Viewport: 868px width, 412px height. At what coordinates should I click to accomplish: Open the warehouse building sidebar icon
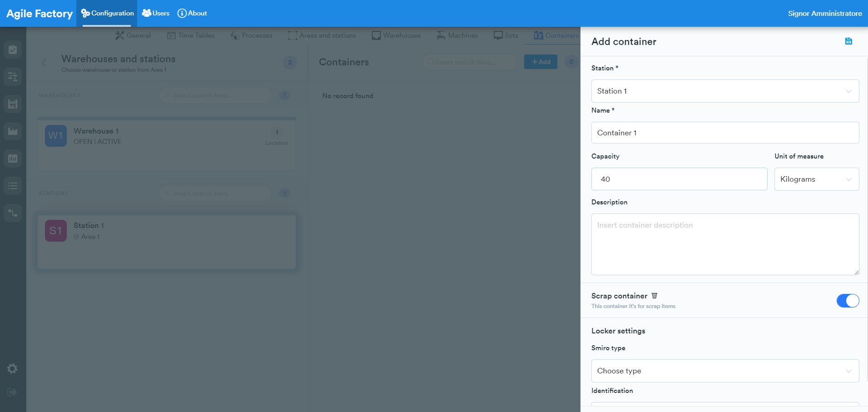(13, 104)
